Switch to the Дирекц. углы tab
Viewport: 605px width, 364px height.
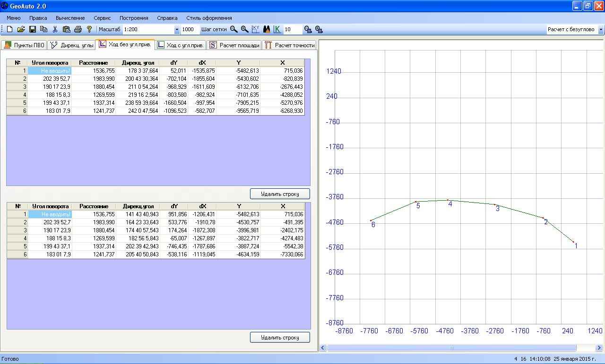(x=71, y=45)
